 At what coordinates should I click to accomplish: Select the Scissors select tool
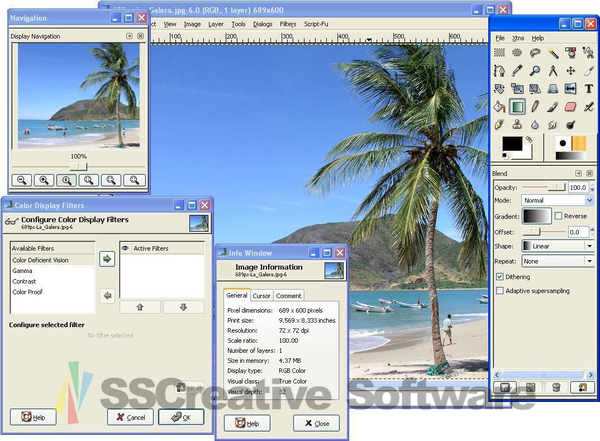[588, 52]
